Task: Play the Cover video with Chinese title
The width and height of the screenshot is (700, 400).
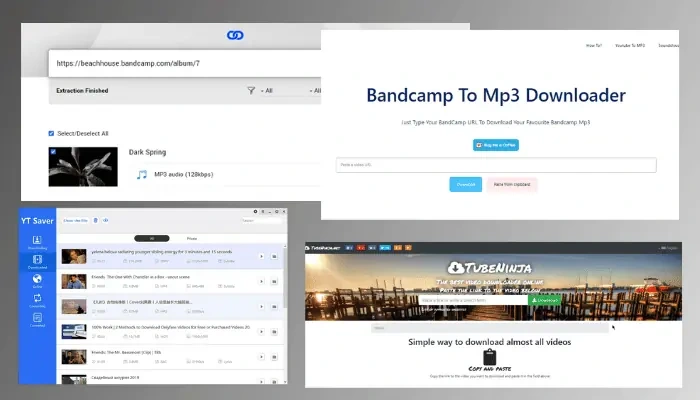Action: tap(262, 307)
